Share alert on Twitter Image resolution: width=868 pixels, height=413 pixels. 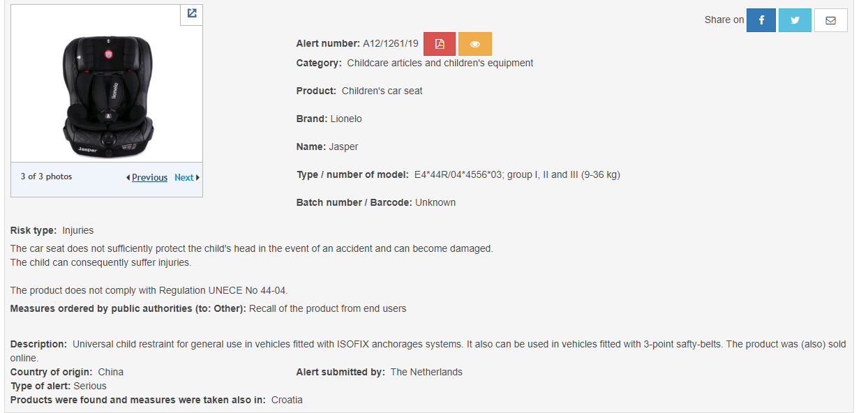click(x=795, y=20)
